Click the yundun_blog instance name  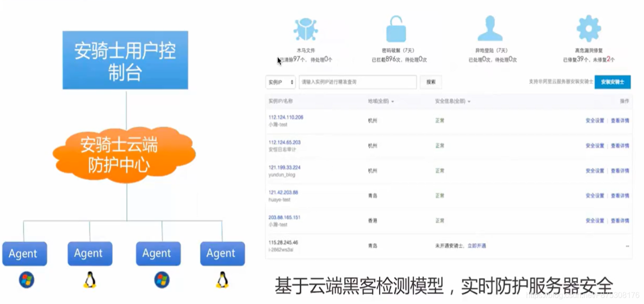coord(282,175)
